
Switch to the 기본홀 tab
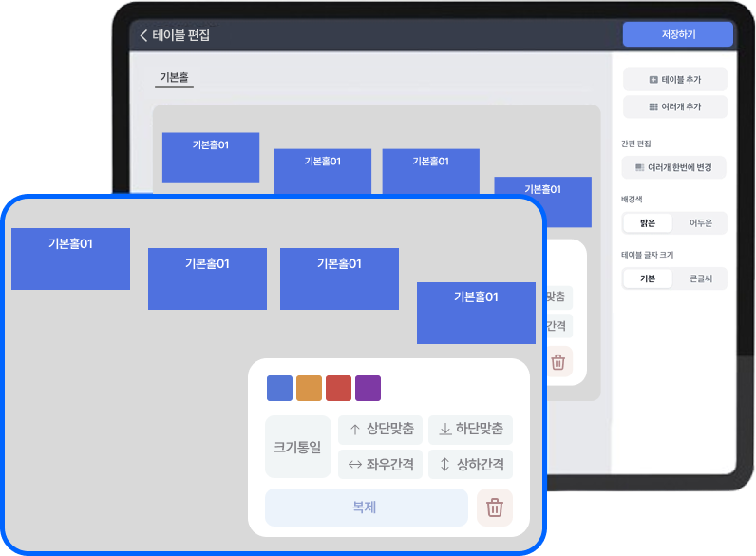[175, 78]
